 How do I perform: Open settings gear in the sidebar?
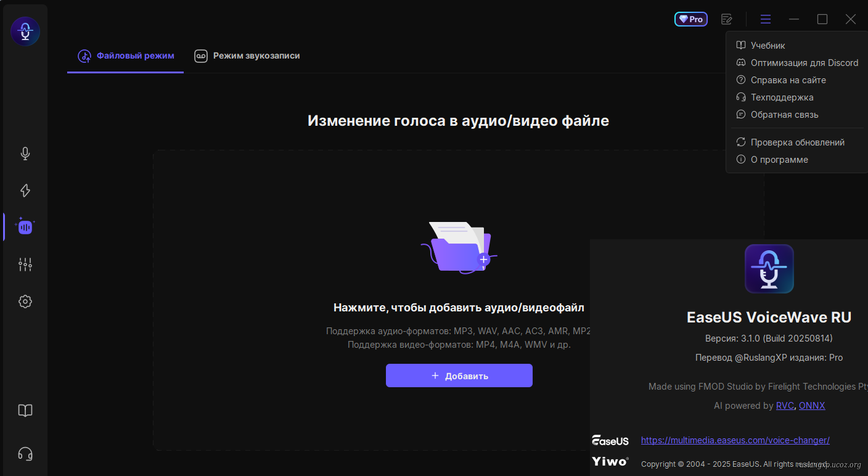(25, 302)
